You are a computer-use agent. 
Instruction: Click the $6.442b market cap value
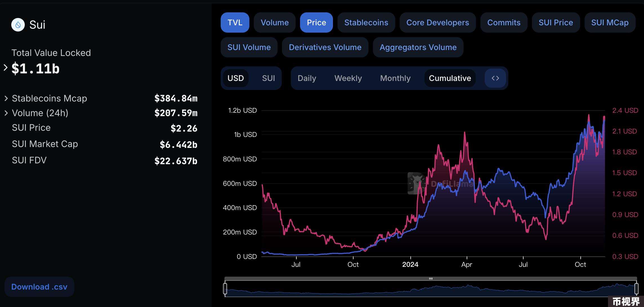[x=178, y=145]
